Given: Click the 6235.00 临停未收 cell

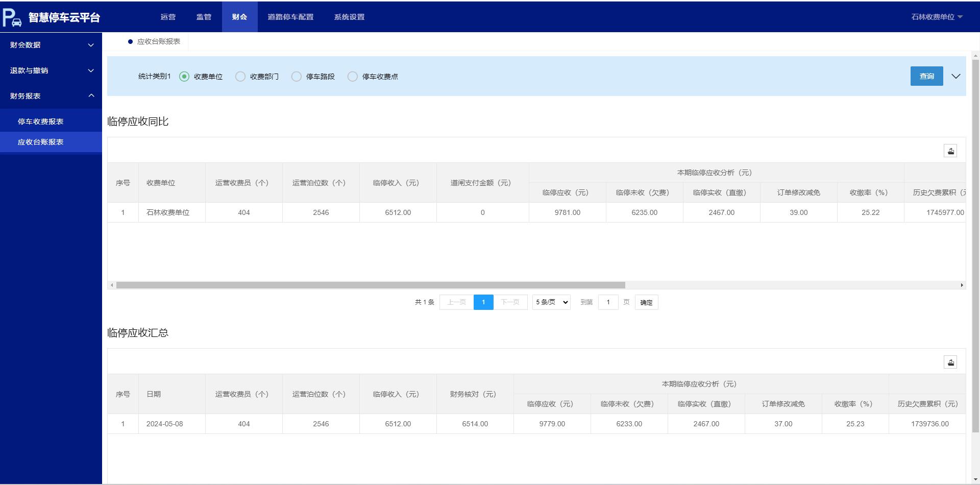Looking at the screenshot, I should coord(644,212).
